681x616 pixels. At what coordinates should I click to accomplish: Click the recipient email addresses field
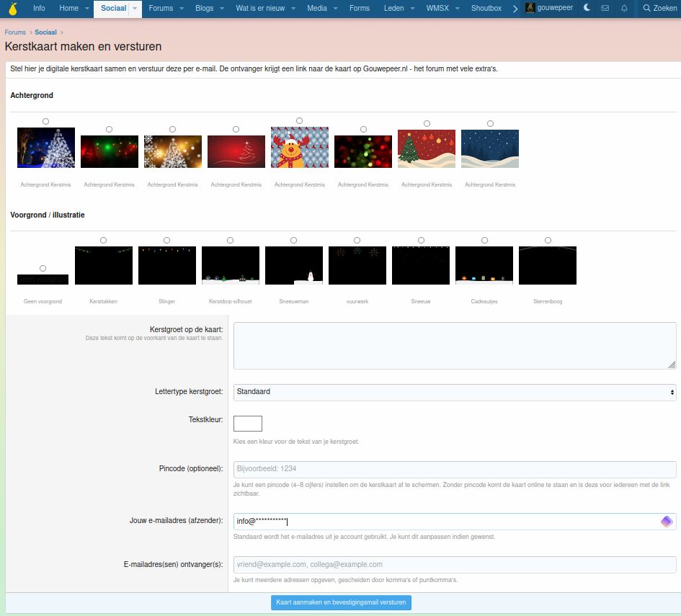[455, 564]
